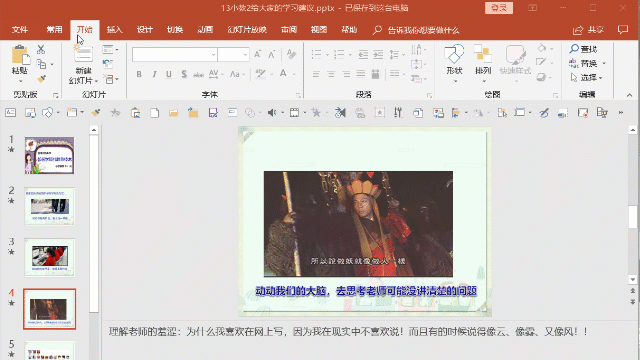Switch to the 幻灯片放映 (Slide Show) tab
Image resolution: width=640 pixels, height=360 pixels.
coord(247,29)
